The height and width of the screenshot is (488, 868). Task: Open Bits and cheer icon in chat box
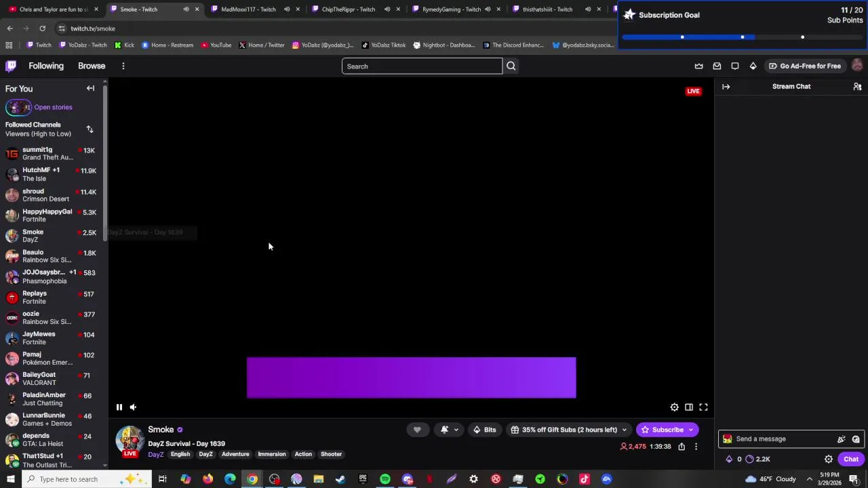click(842, 439)
